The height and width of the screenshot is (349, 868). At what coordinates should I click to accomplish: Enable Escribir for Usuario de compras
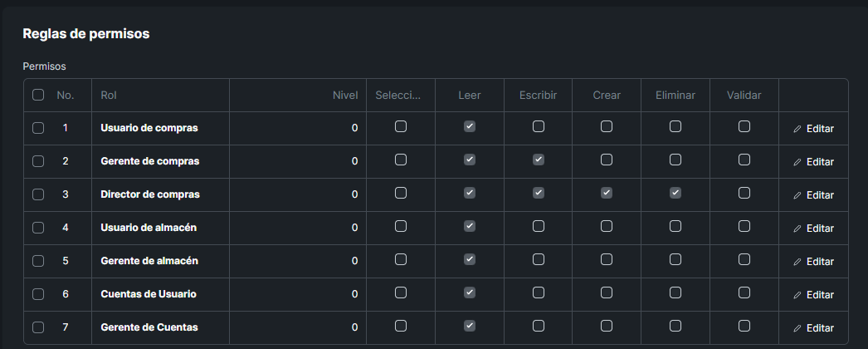click(x=539, y=126)
